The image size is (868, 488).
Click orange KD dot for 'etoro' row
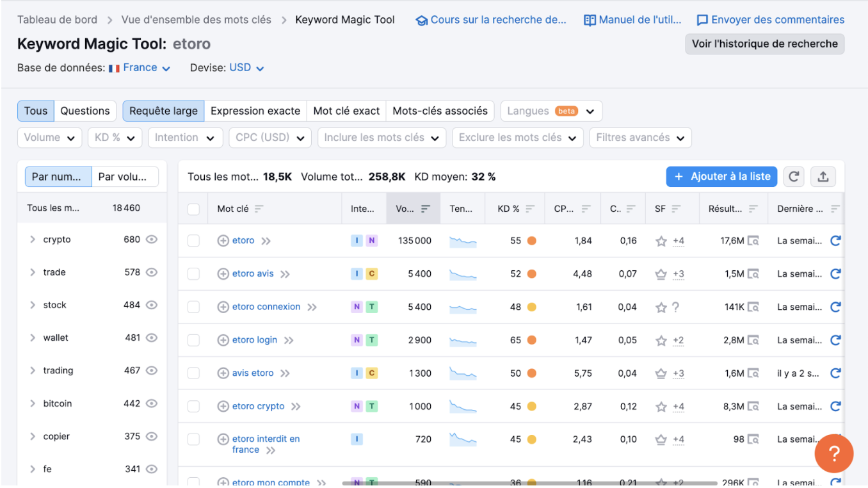(531, 241)
